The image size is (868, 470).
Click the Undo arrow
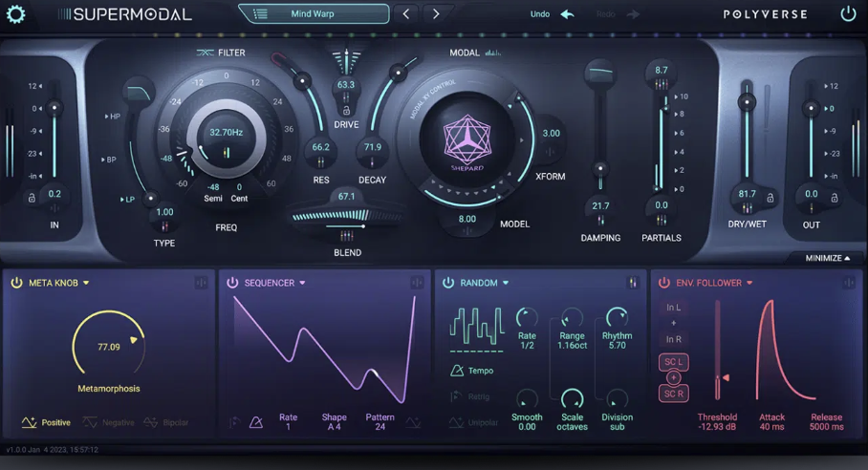568,13
